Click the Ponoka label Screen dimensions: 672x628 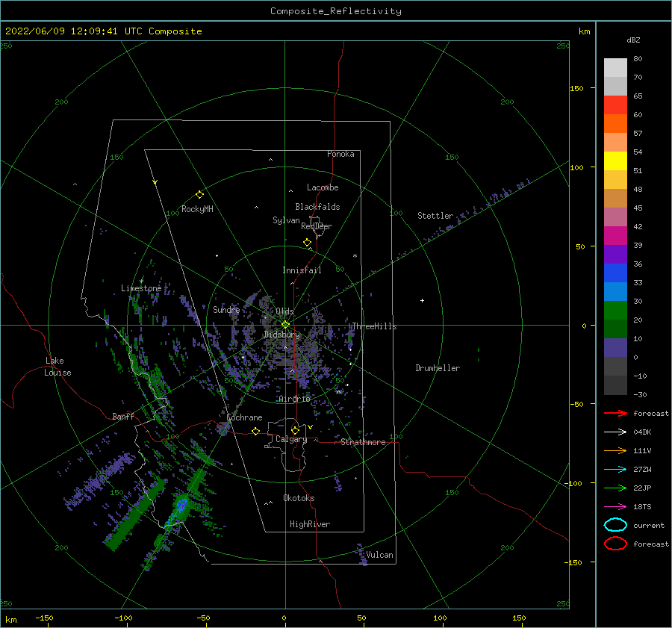click(x=340, y=154)
